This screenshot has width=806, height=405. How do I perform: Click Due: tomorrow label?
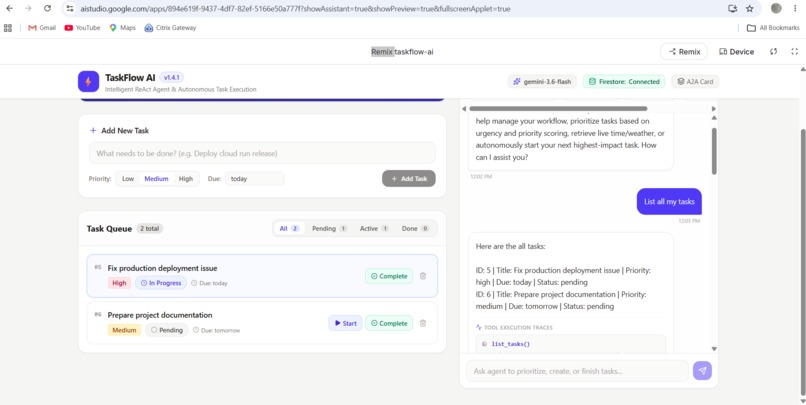(216, 330)
